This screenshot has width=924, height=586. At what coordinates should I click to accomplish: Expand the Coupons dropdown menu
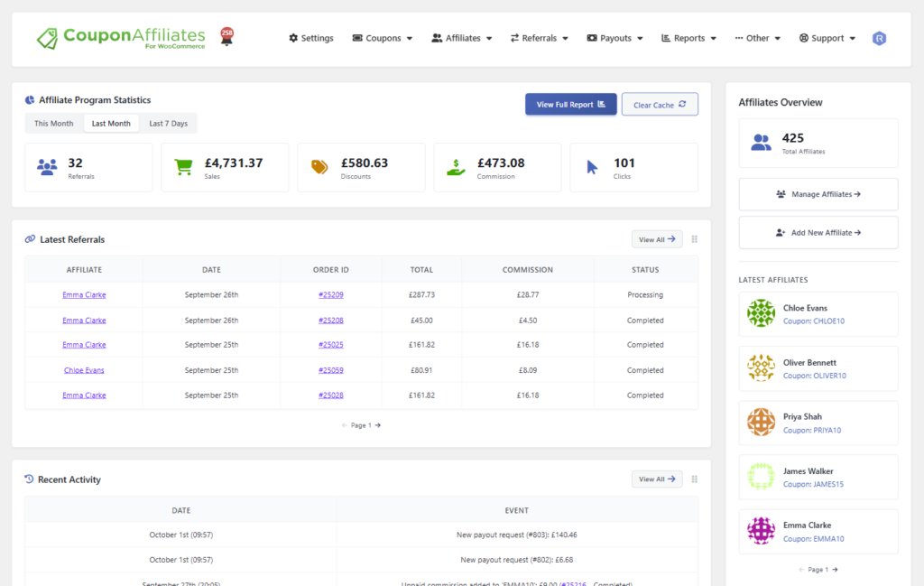tap(383, 38)
